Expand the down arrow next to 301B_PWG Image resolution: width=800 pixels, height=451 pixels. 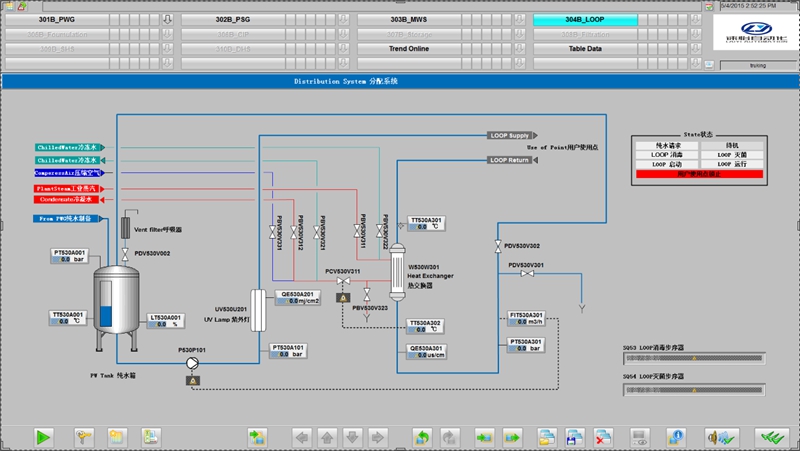167,19
